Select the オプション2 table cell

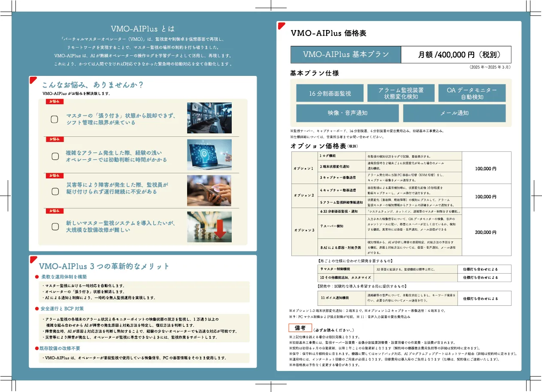click(x=304, y=196)
